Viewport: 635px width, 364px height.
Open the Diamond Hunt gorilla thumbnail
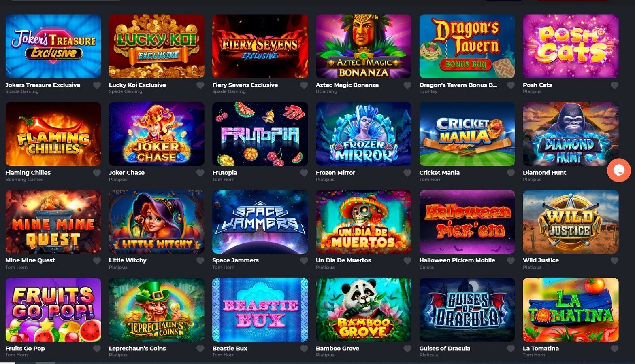point(571,134)
